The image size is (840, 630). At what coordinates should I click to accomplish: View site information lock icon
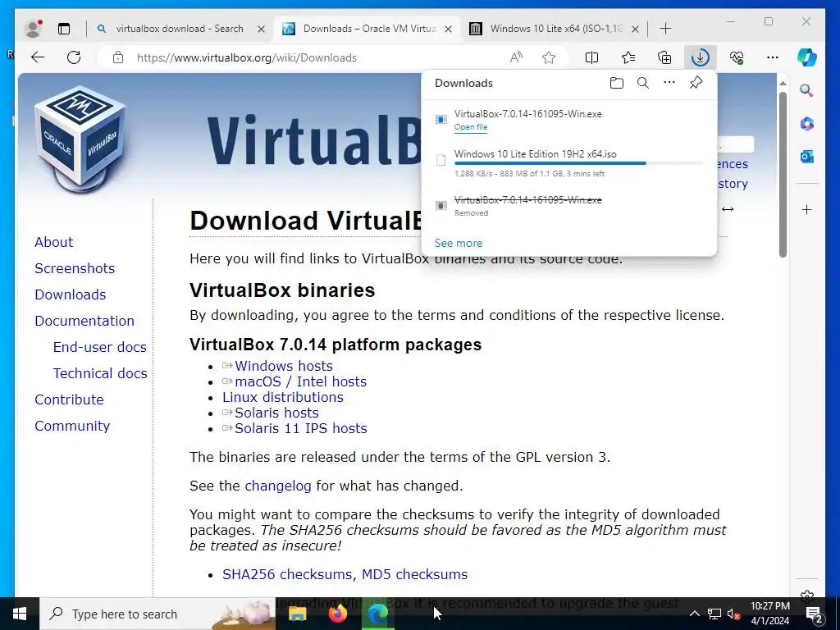[118, 57]
